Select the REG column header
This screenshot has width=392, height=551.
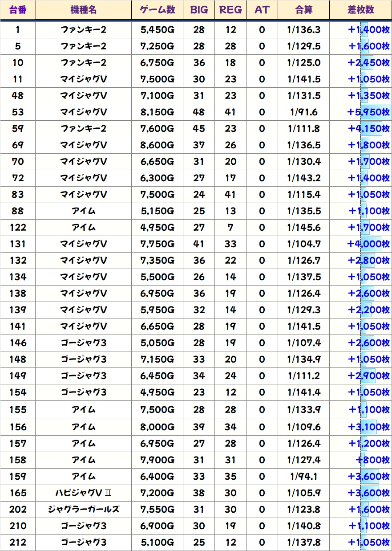pyautogui.click(x=230, y=10)
